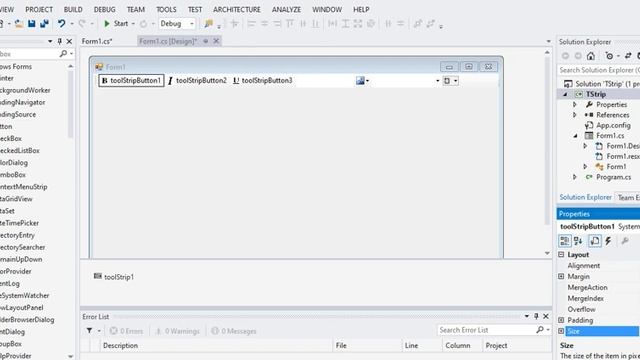Click the Open File toolbar icon
The image size is (640, 360).
(x=18, y=24)
